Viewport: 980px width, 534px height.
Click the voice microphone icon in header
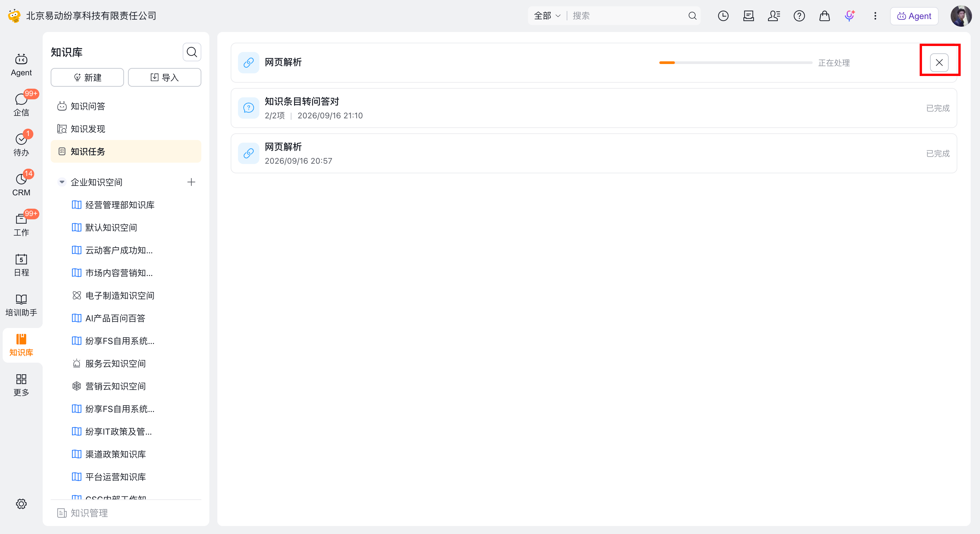[850, 16]
